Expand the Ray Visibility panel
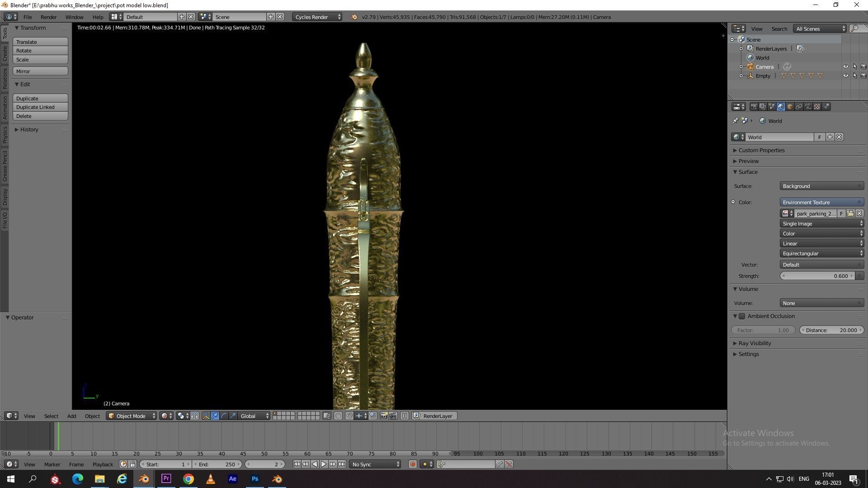This screenshot has width=868, height=488. [755, 343]
